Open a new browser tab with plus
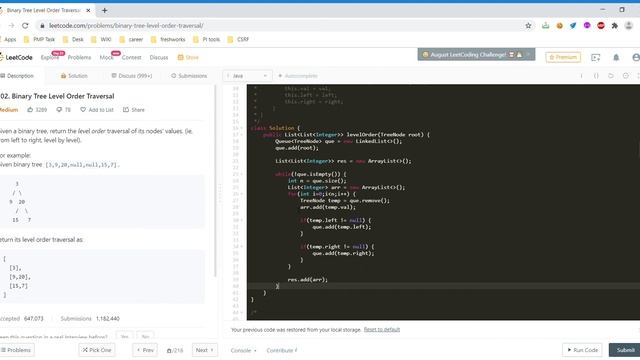640x360 pixels. click(104, 10)
